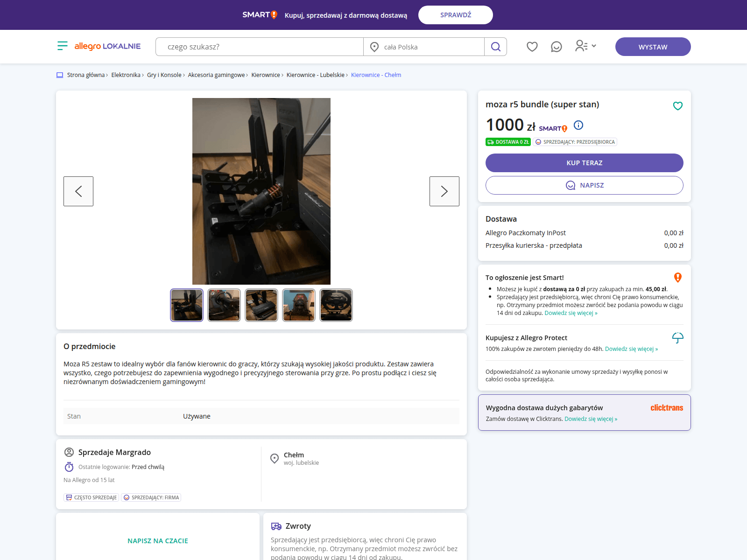Select the second photo thumbnail
Screen dimensions: 747x560
(x=224, y=305)
